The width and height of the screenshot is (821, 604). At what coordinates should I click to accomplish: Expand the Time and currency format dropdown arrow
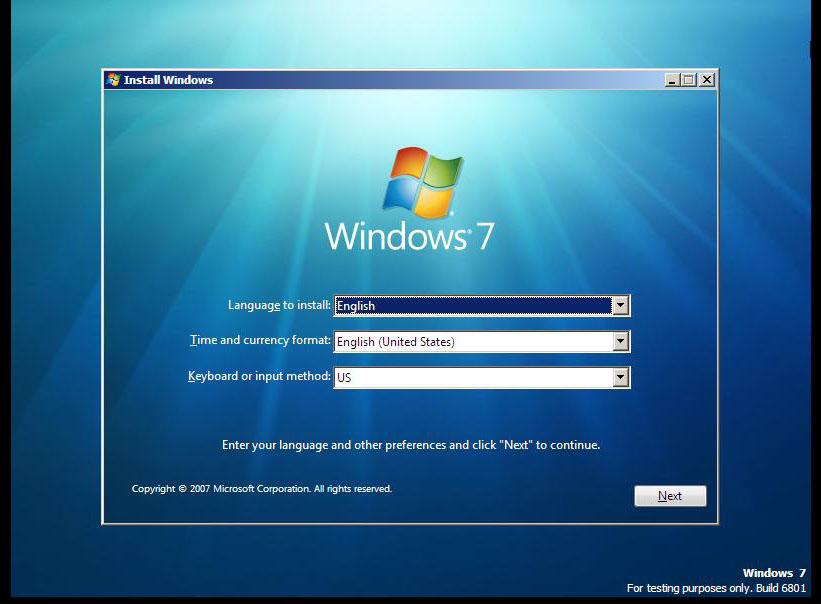click(620, 342)
